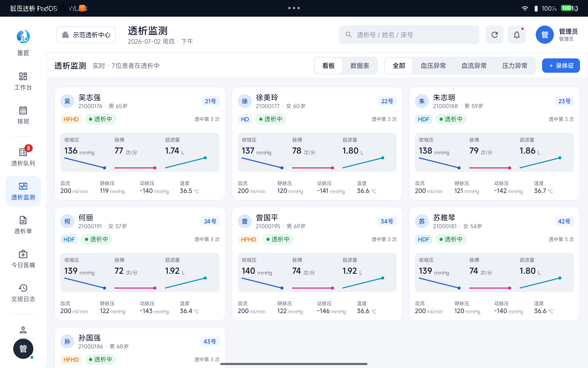
Task: Filter by 血流异常
Action: pyautogui.click(x=474, y=66)
